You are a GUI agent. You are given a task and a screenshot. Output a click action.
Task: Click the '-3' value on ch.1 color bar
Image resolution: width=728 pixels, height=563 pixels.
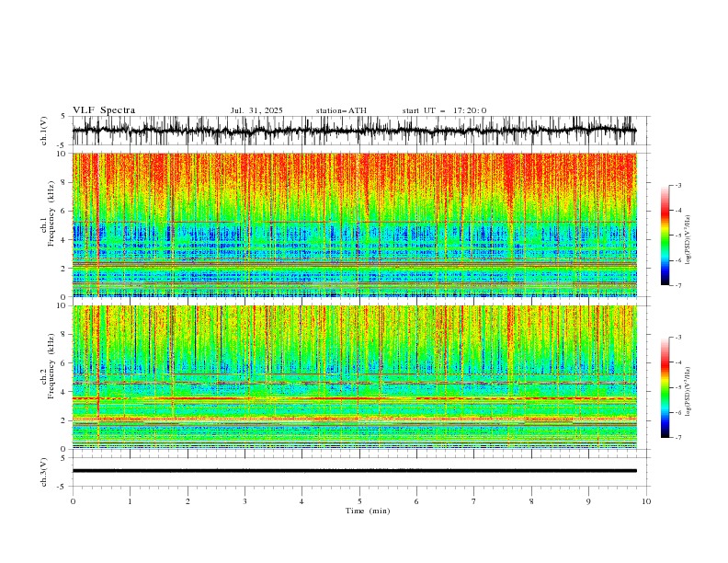677,185
